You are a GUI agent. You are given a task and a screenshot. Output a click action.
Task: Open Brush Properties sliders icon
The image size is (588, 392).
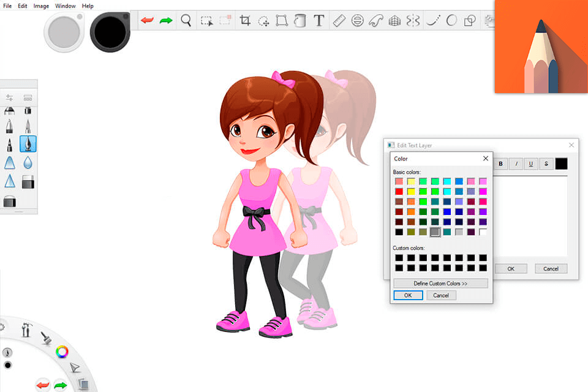coord(9,98)
